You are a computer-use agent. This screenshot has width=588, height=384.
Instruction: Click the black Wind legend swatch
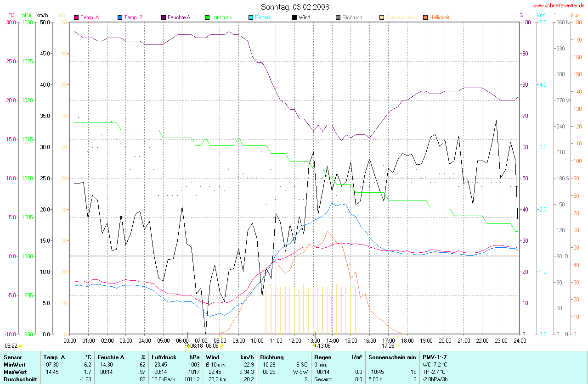point(294,17)
